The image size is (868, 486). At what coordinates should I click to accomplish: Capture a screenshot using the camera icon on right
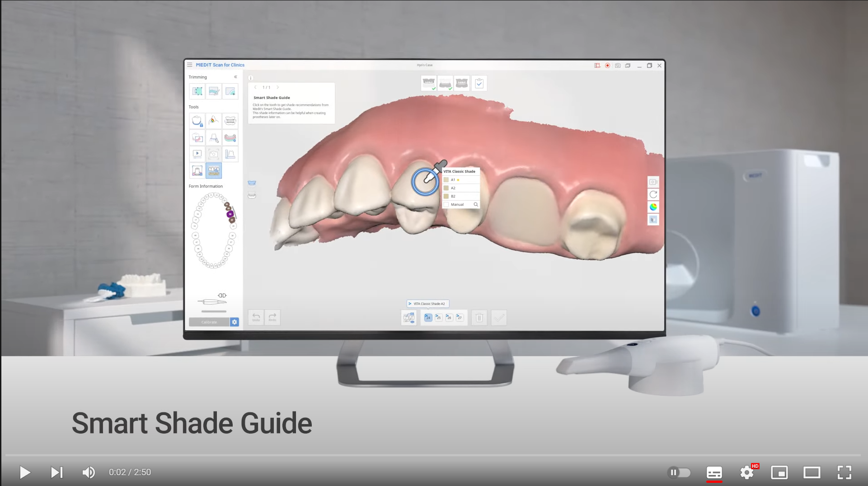tap(653, 182)
